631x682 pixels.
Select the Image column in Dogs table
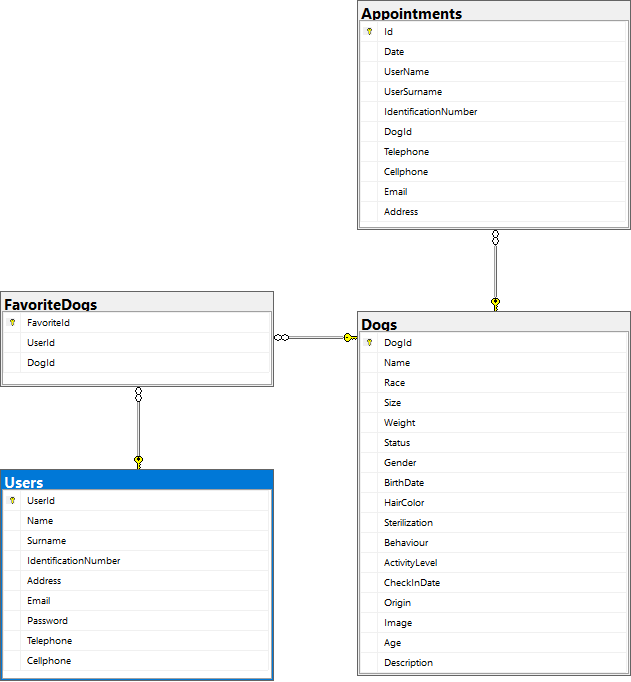(x=493, y=622)
